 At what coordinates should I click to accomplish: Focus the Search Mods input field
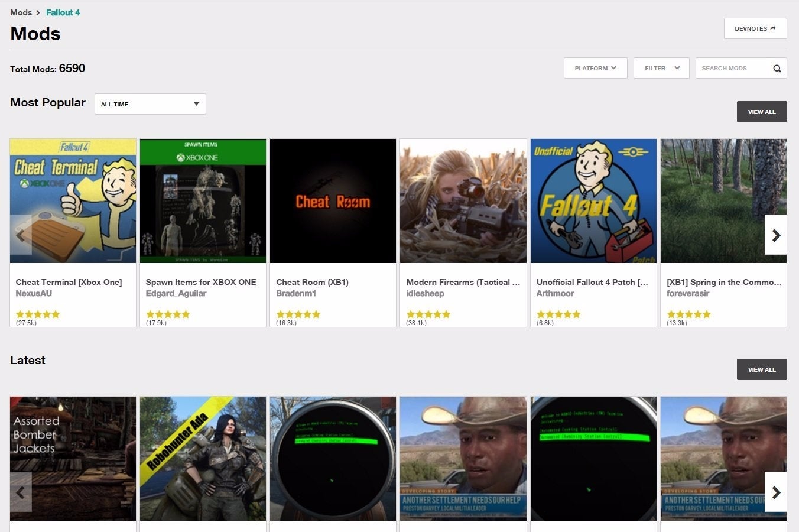(733, 69)
